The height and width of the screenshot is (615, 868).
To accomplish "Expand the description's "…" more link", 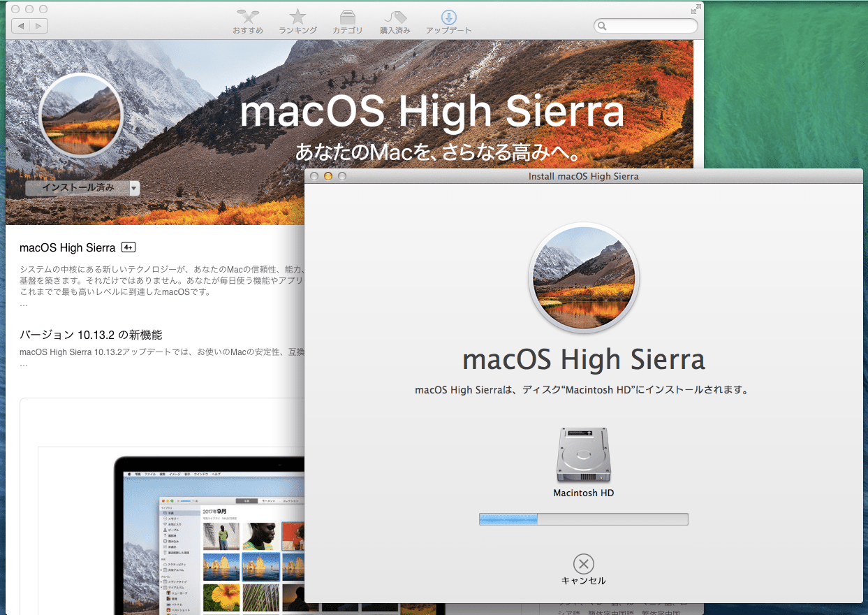I will coord(24,304).
